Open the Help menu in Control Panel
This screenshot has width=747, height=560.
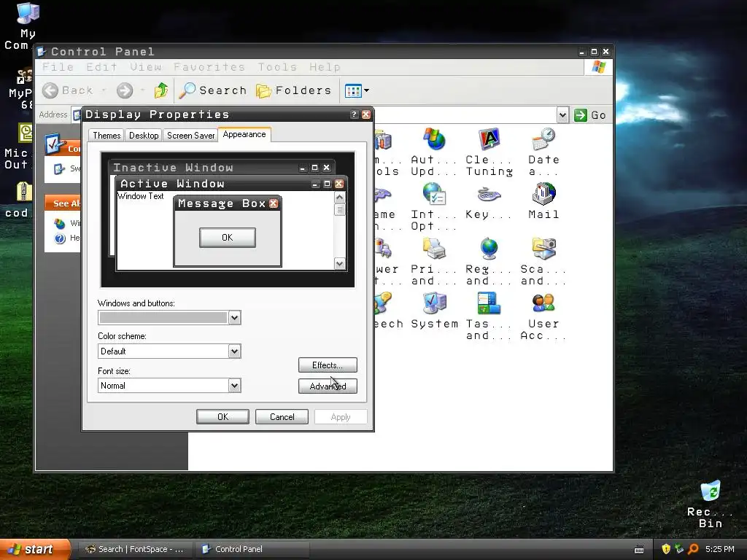pos(325,67)
